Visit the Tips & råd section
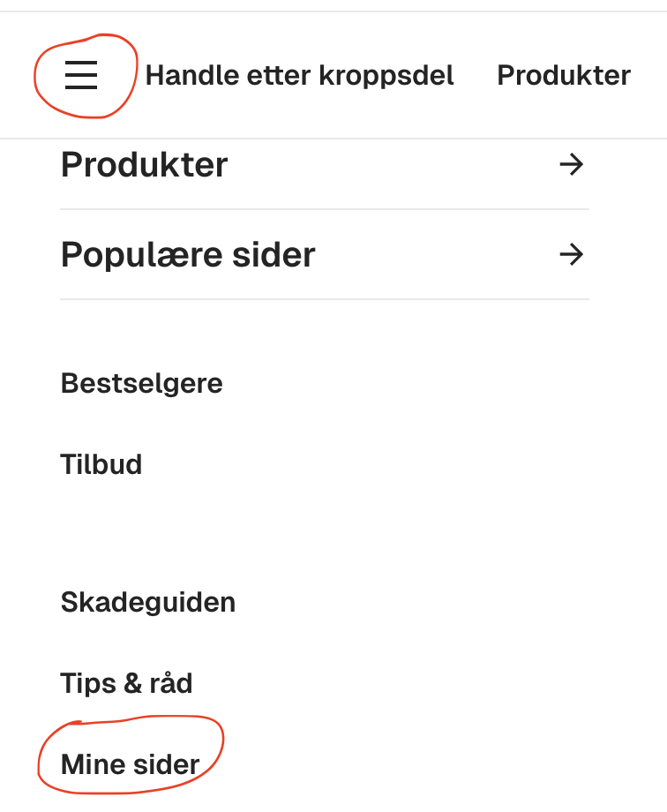This screenshot has height=812, width=667. [126, 683]
